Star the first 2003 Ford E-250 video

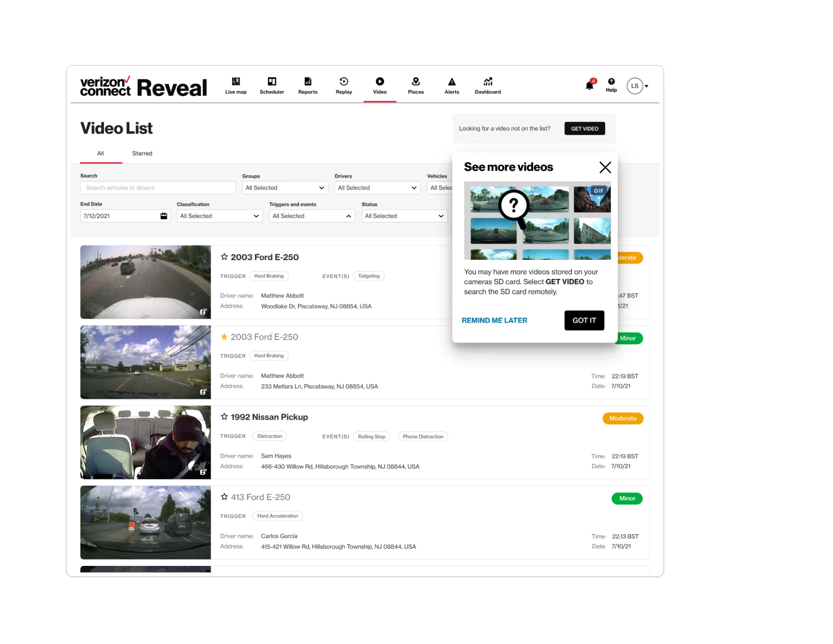[224, 257]
